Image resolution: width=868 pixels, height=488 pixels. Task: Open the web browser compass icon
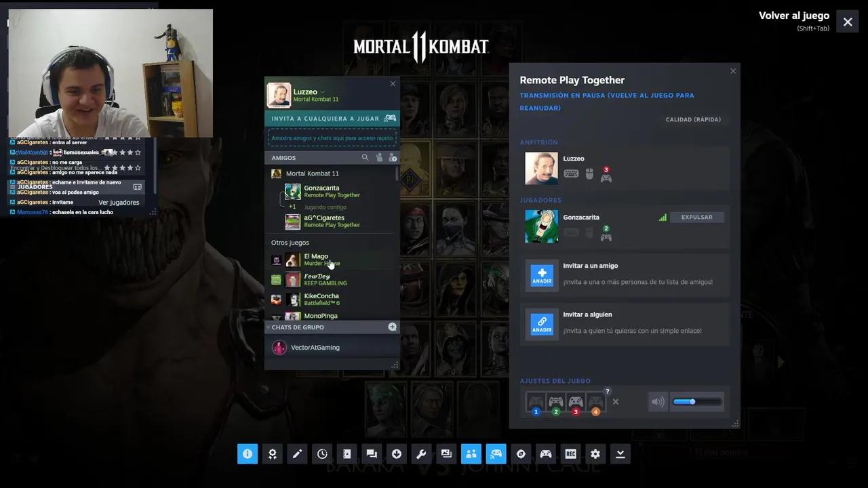(x=521, y=454)
